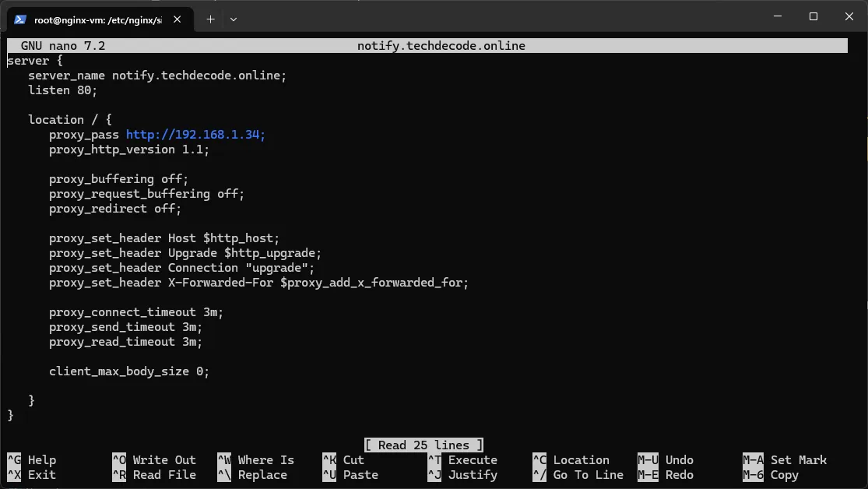Click the ^R Read File shortcut
The height and width of the screenshot is (489, 868).
point(154,475)
